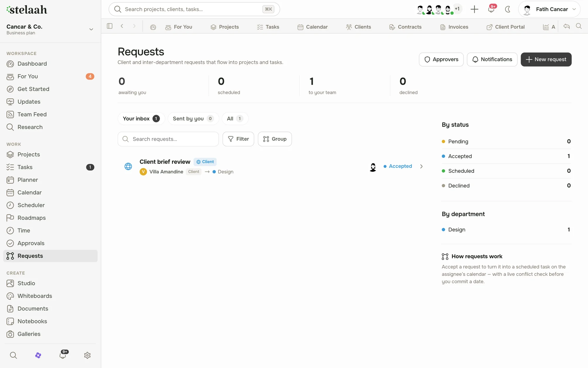Open Requests in the sidebar

(50, 256)
